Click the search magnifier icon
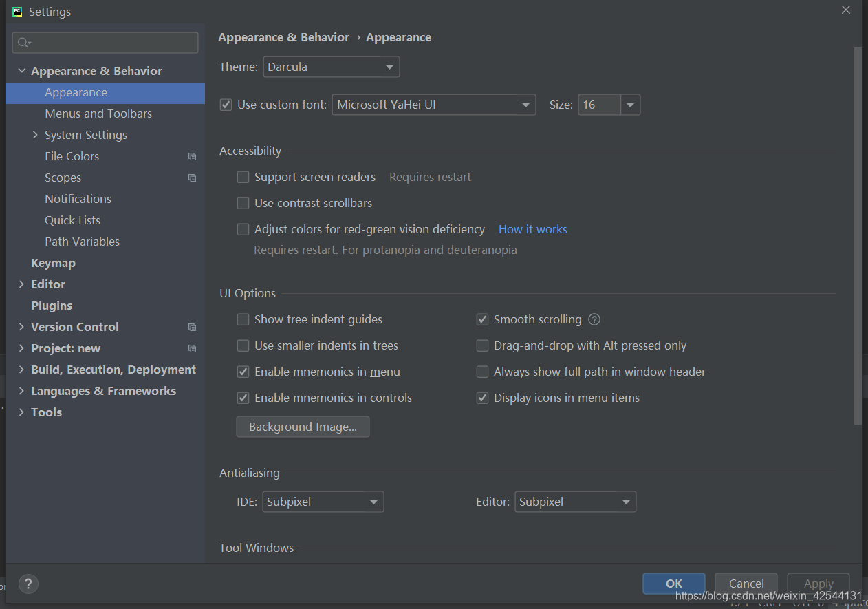The width and height of the screenshot is (868, 609). (24, 43)
